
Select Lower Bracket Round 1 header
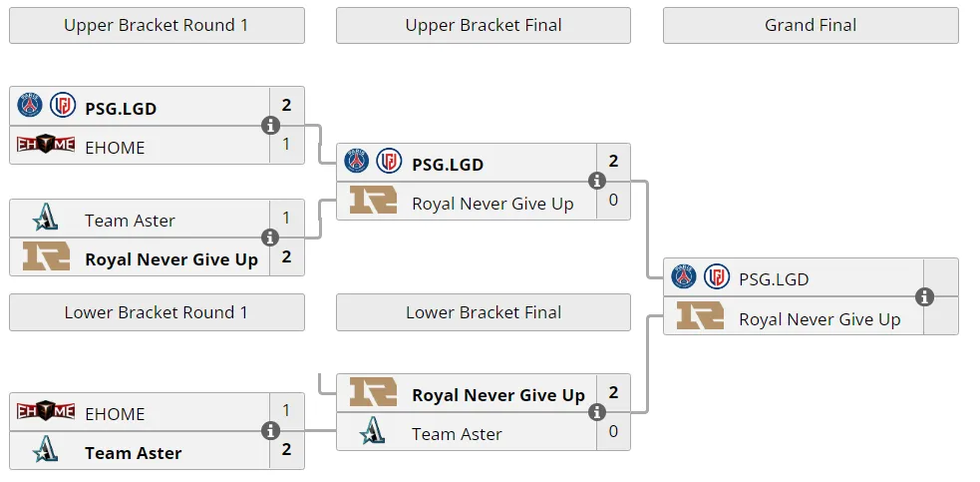157,312
